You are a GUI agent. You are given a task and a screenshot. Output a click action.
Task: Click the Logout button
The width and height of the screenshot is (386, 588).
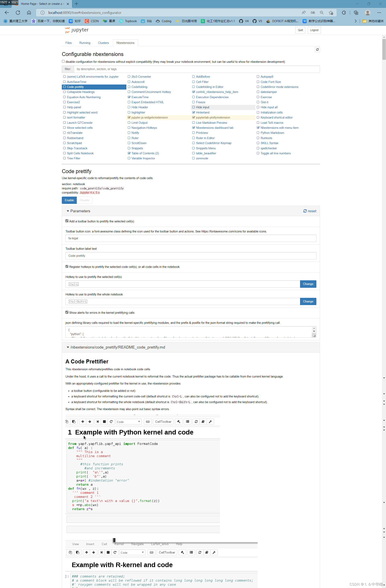click(x=314, y=30)
